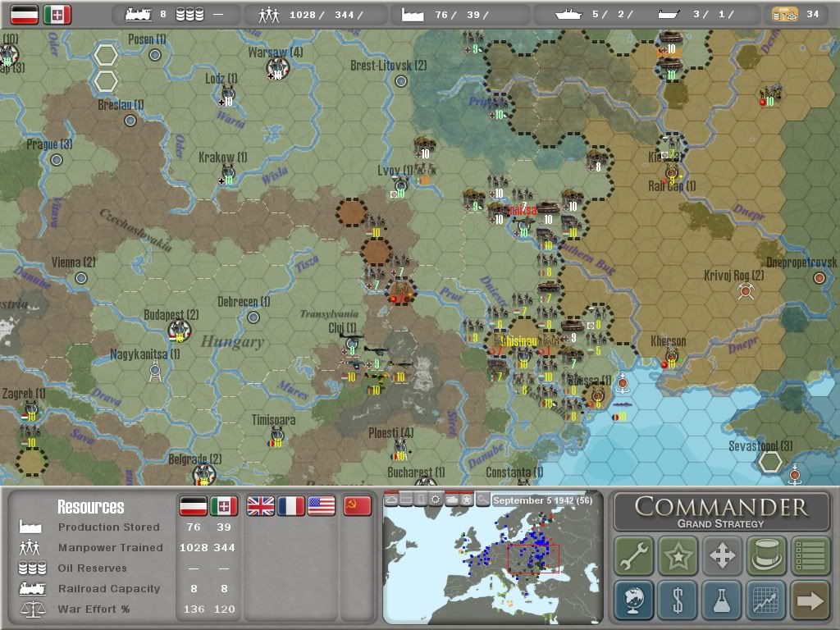840x630 pixels.
Task: Click the factory production icon in top bar
Action: click(413, 15)
